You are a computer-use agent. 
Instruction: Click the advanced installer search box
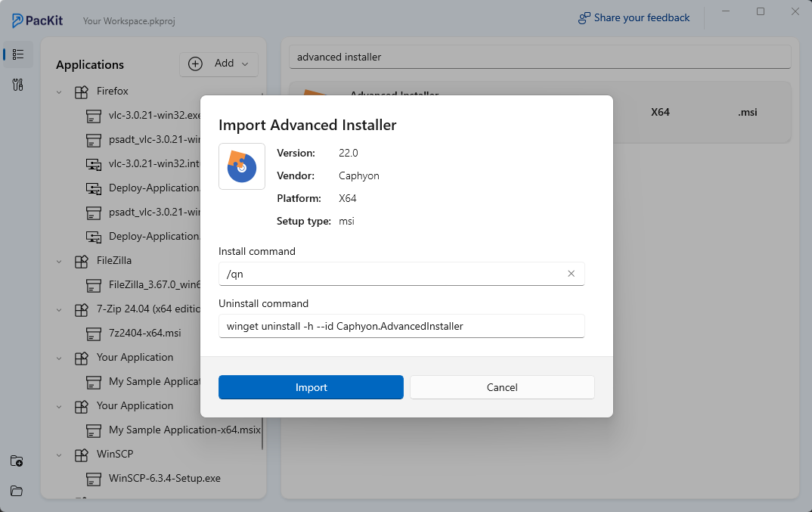(540, 57)
